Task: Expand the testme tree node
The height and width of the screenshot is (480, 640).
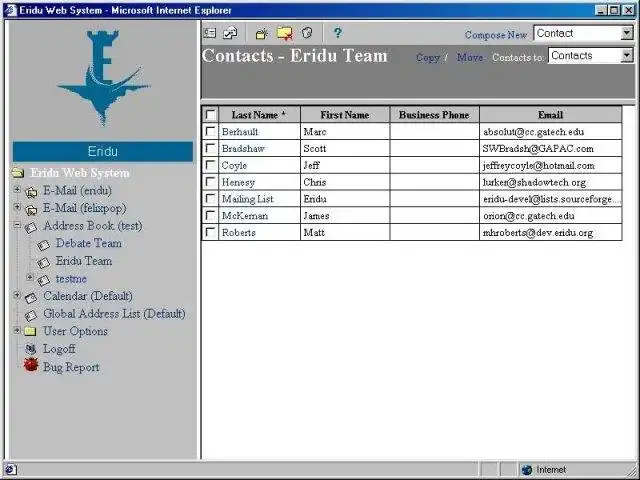Action: coord(29,277)
